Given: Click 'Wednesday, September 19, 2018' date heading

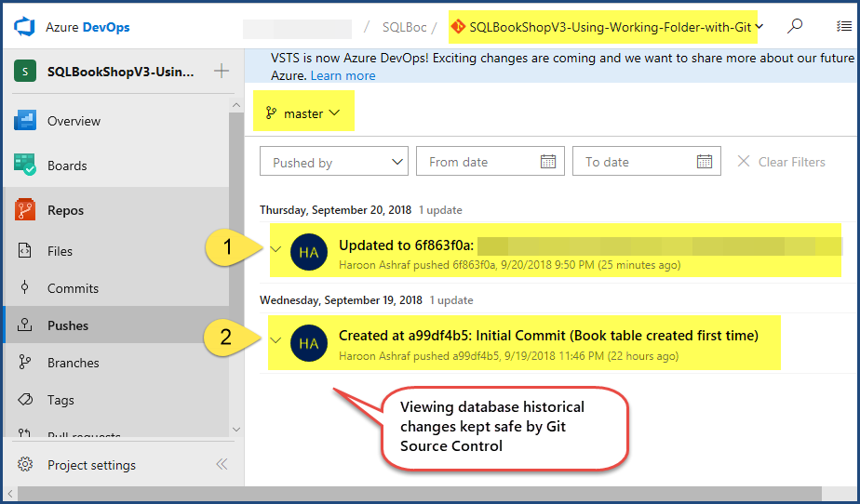Looking at the screenshot, I should [x=341, y=300].
